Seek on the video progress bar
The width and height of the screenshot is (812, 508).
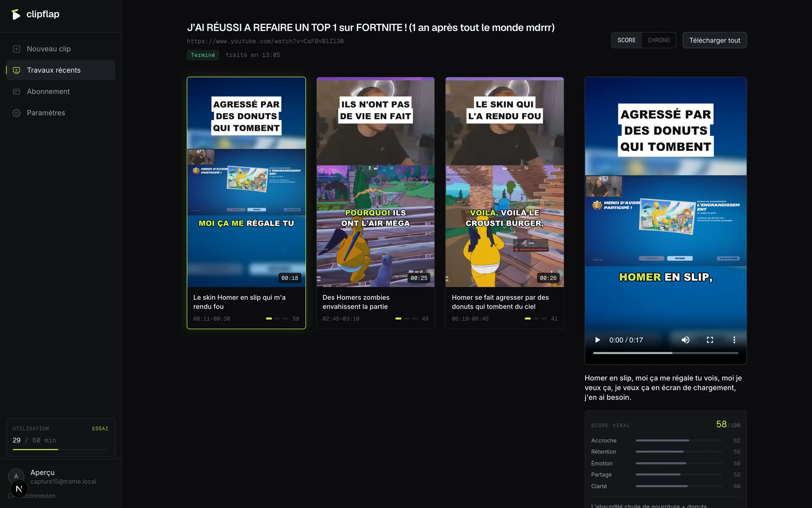pyautogui.click(x=665, y=353)
